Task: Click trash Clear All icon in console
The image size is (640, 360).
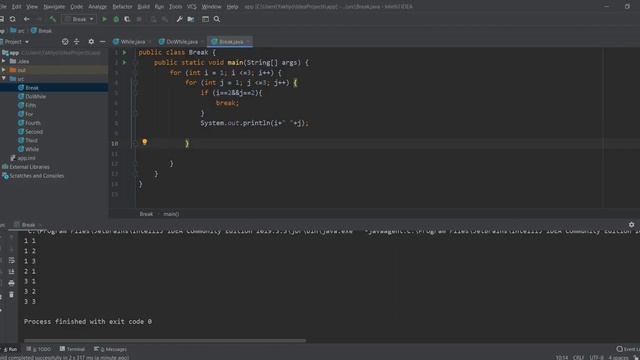Action: pos(11,294)
